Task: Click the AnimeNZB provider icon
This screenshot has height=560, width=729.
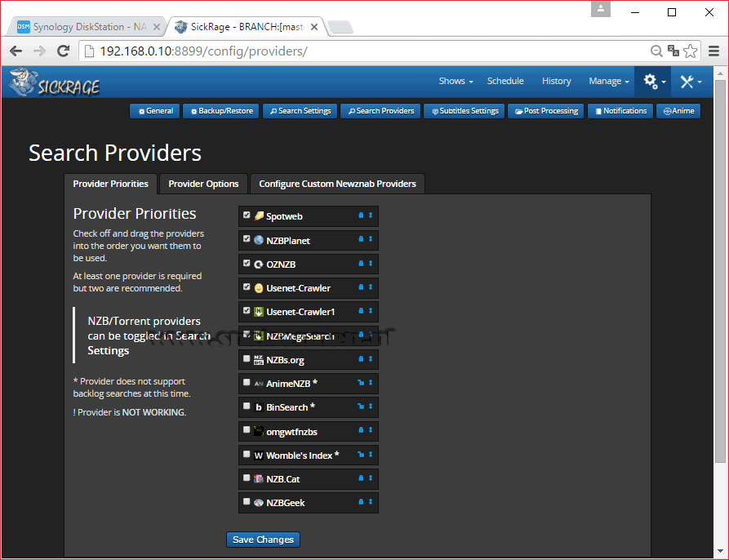Action: (x=259, y=384)
